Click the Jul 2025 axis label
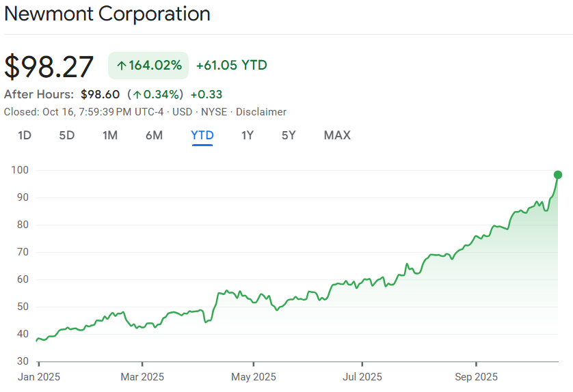 point(362,376)
